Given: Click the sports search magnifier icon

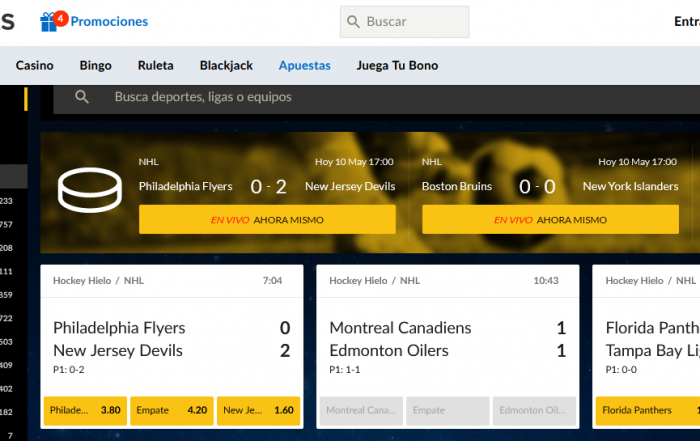Looking at the screenshot, I should [82, 96].
